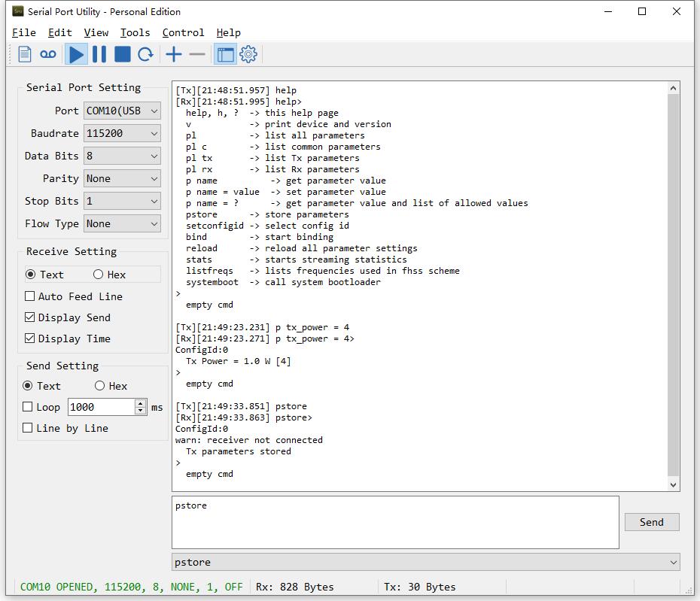Pause the serial port communication
This screenshot has width=700, height=601.
point(99,54)
